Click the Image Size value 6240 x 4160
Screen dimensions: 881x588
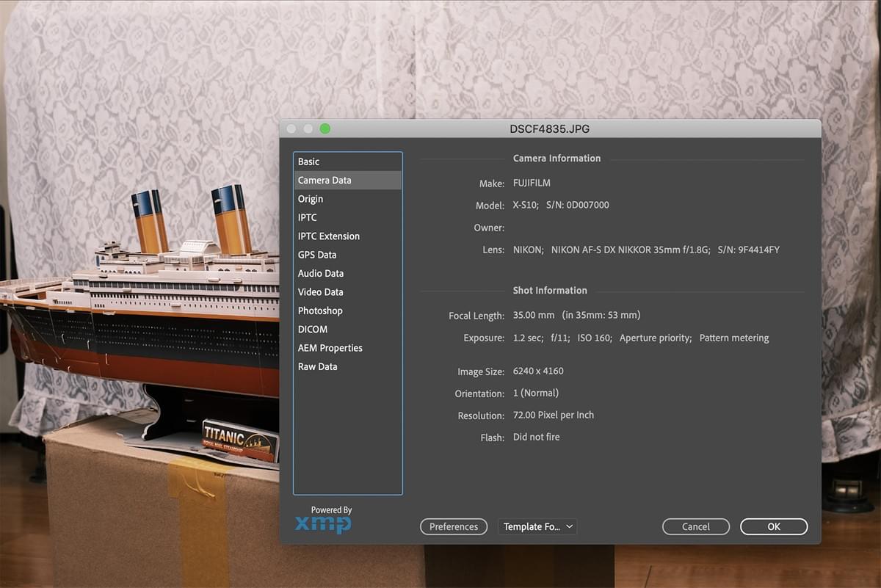pos(538,371)
